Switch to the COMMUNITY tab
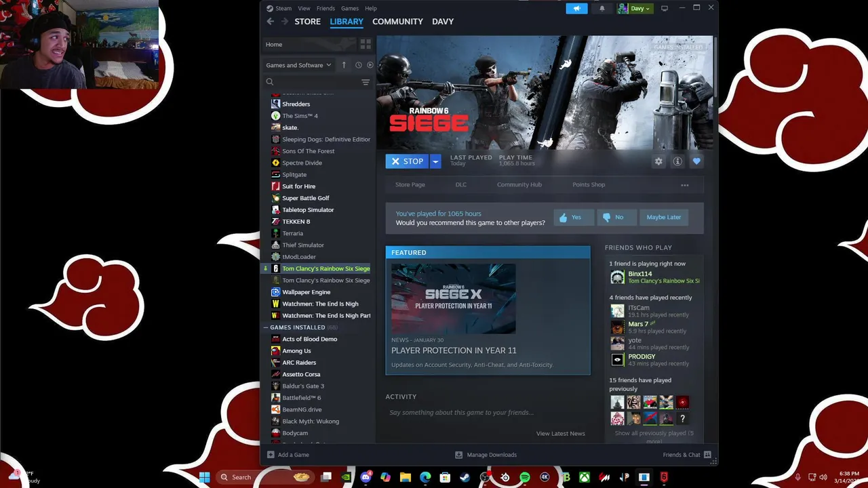Viewport: 868px width, 488px height. (x=397, y=22)
